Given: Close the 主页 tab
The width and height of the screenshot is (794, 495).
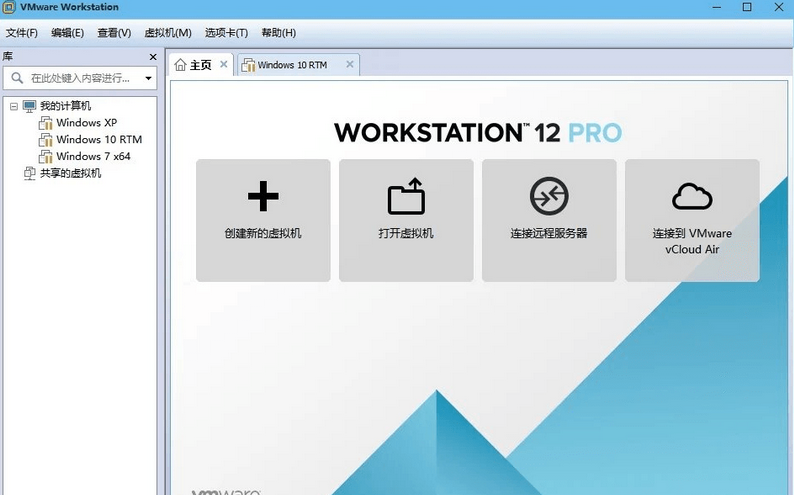Looking at the screenshot, I should pos(223,64).
